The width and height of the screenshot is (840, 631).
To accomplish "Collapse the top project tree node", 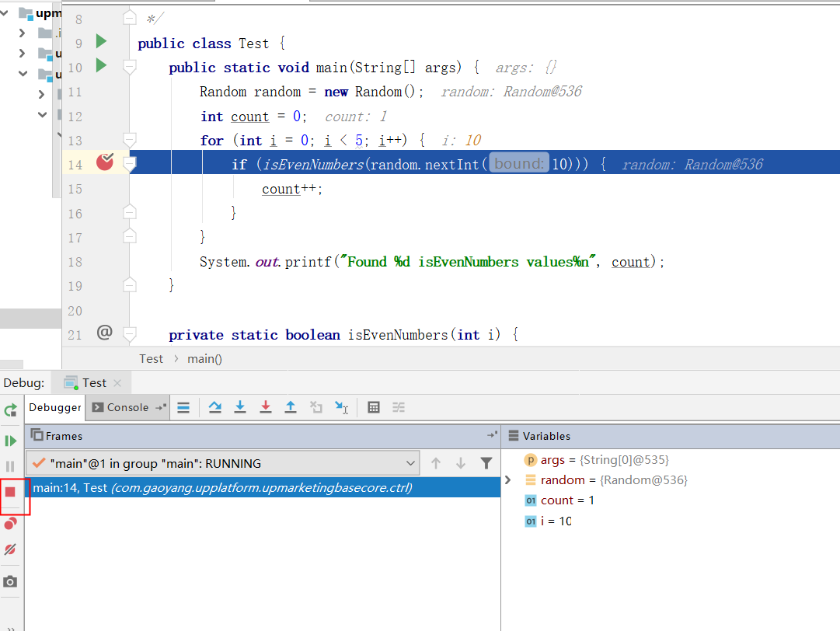I will [x=5, y=12].
